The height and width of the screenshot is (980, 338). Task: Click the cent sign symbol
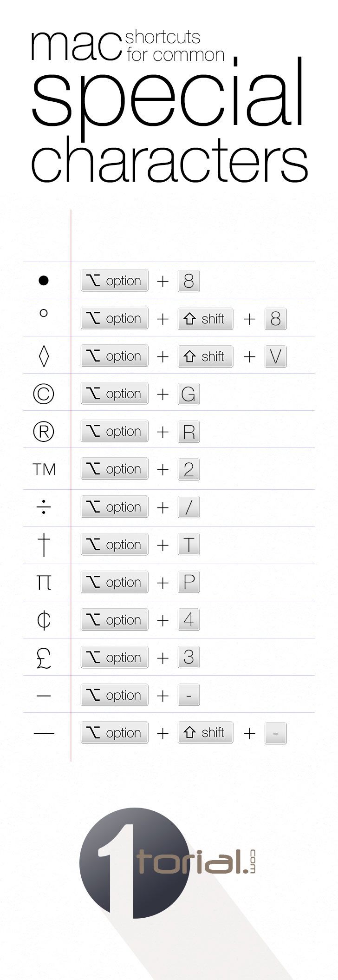point(44,620)
